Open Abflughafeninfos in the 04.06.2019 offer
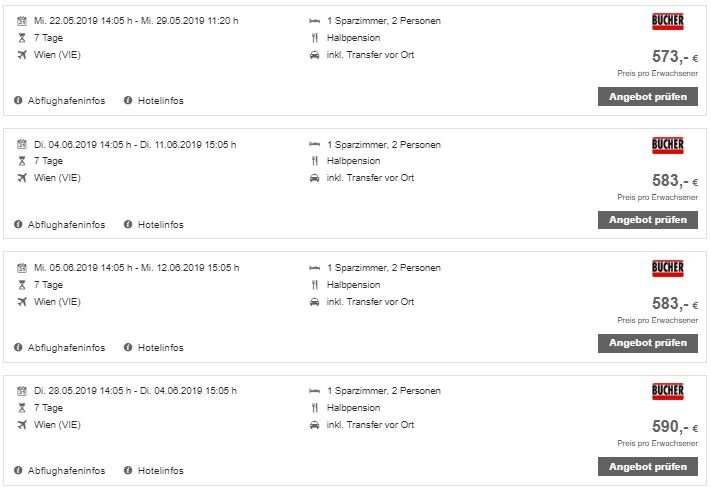The height and width of the screenshot is (491, 711). (66, 224)
